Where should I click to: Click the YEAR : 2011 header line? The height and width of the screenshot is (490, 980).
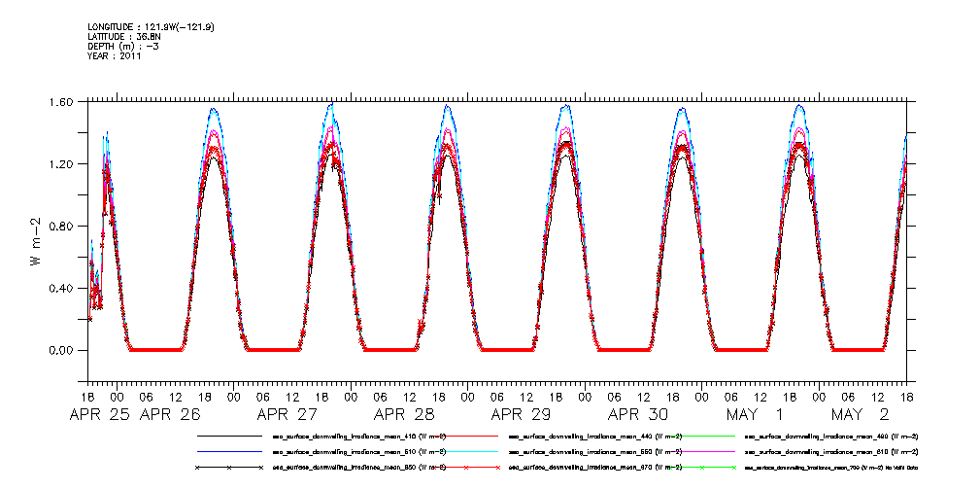115,56
